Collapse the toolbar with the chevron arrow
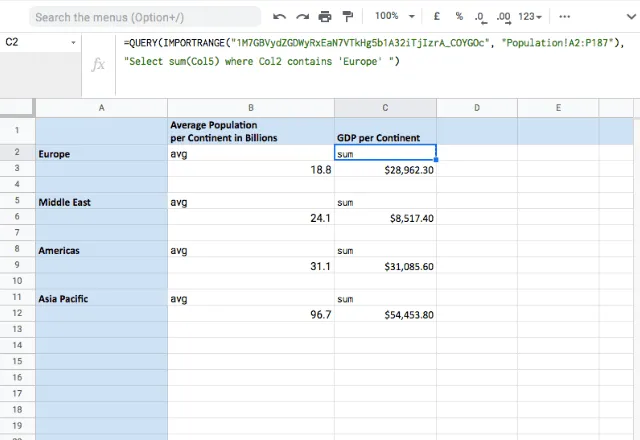Viewport: 640px width, 440px height. pyautogui.click(x=631, y=17)
